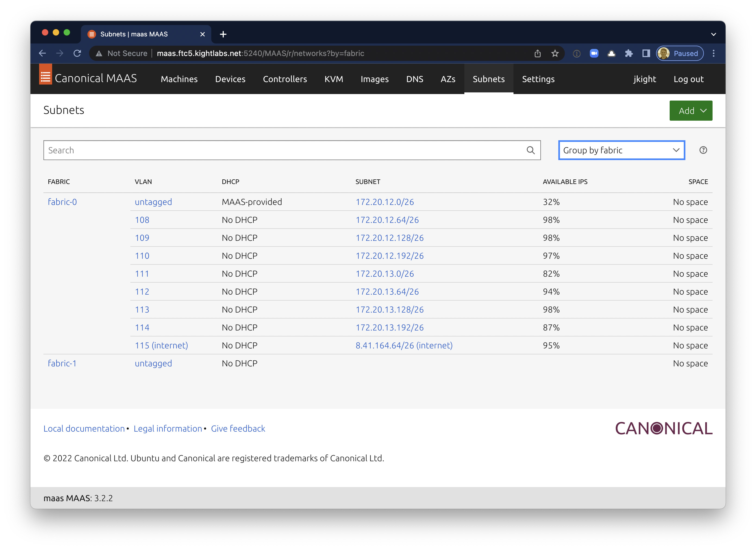Click the Zoom extension icon
The image size is (756, 549).
[594, 53]
